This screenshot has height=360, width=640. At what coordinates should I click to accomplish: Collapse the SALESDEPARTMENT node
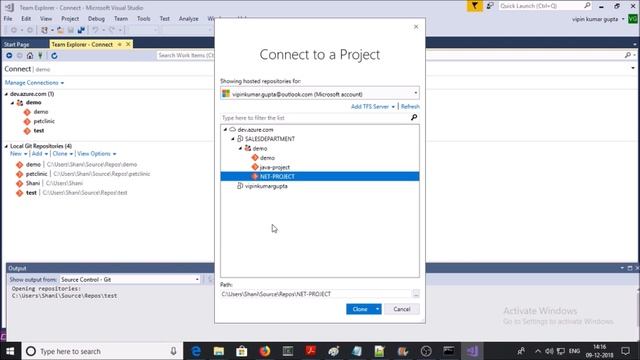coord(233,139)
